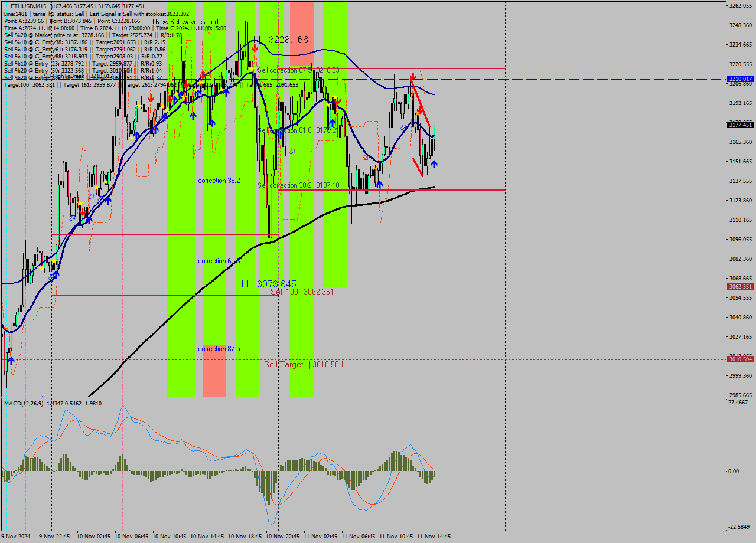
Task: Click the '10 Nov 14:45' time label
Action: tap(206, 537)
